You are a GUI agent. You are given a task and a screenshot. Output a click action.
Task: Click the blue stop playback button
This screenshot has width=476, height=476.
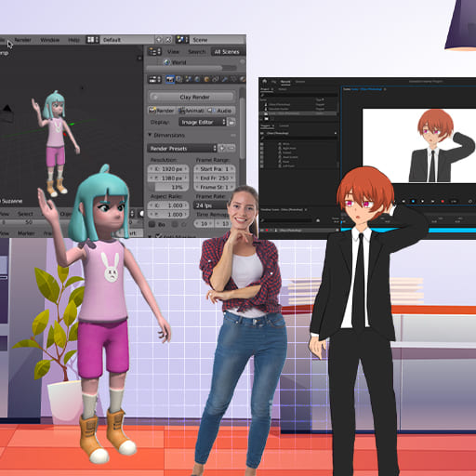pos(413,201)
